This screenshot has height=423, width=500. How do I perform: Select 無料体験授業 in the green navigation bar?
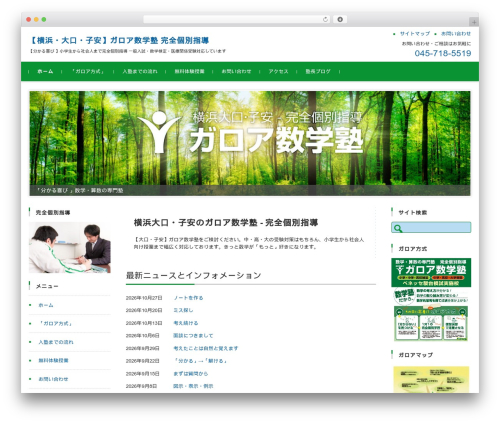pyautogui.click(x=189, y=71)
